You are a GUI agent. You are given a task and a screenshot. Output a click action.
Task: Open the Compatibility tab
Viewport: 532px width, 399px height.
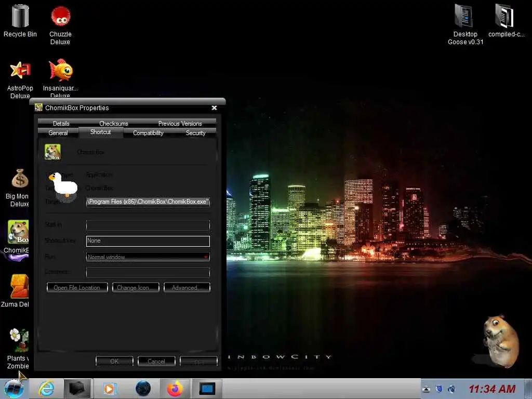tap(148, 133)
